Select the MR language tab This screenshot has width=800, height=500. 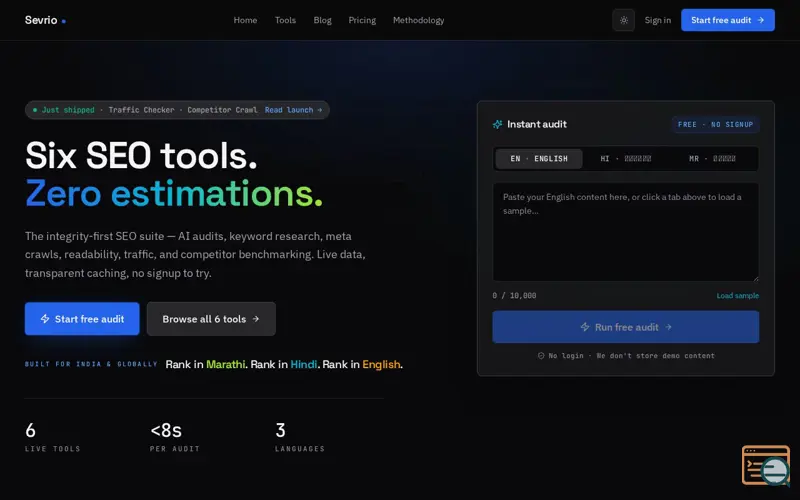[x=712, y=159]
